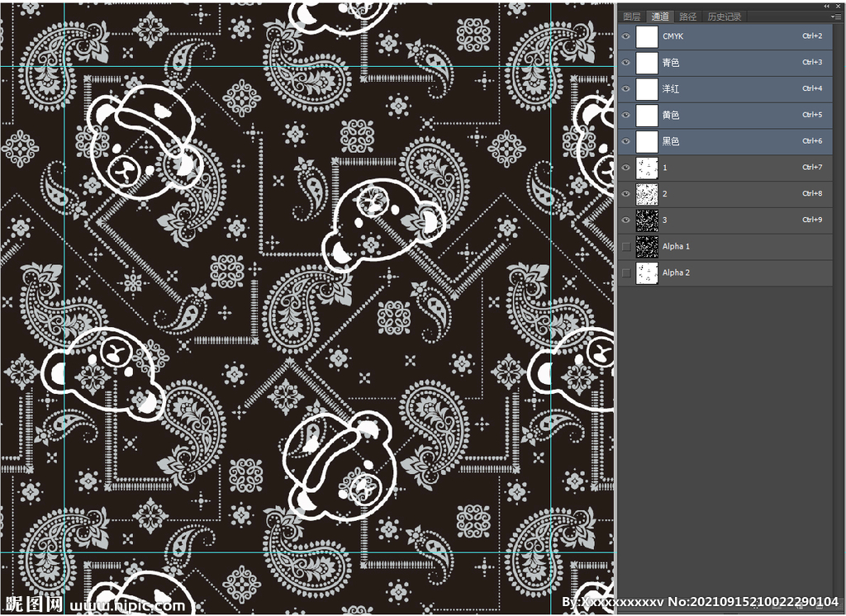Select the 黄色 channel name

coord(671,115)
